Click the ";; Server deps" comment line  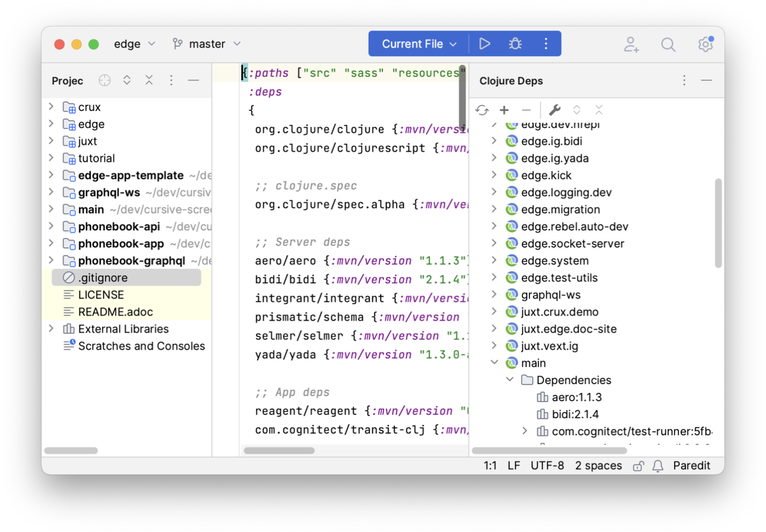coord(302,242)
